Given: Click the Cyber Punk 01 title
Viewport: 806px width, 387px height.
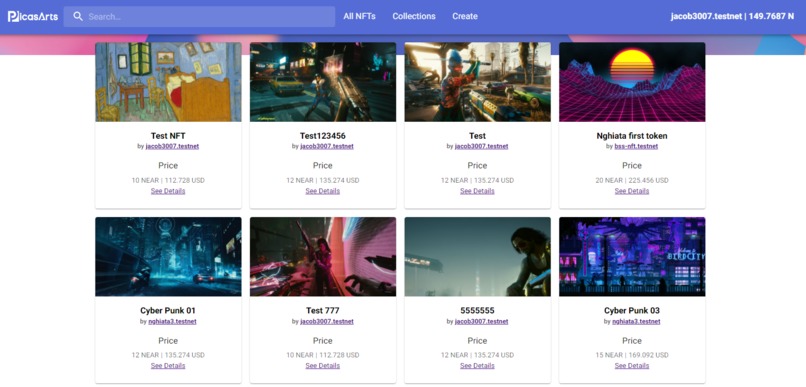Looking at the screenshot, I should 168,311.
